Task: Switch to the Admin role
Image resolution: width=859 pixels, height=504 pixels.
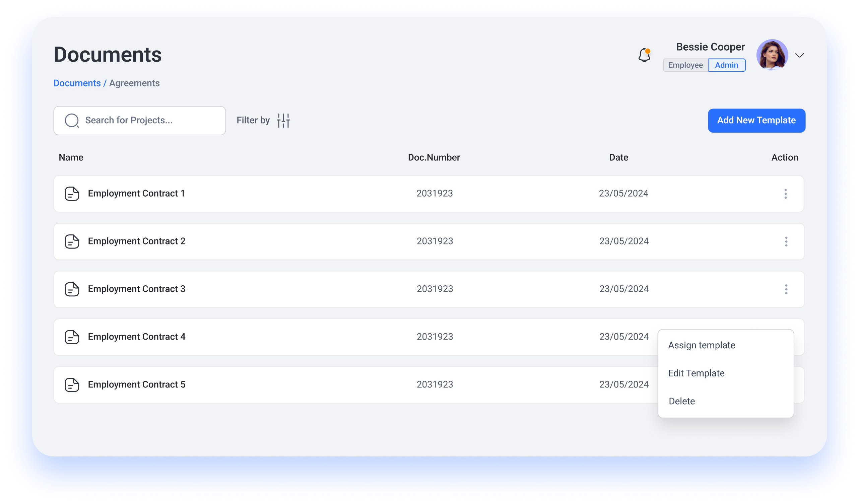Action: tap(726, 65)
